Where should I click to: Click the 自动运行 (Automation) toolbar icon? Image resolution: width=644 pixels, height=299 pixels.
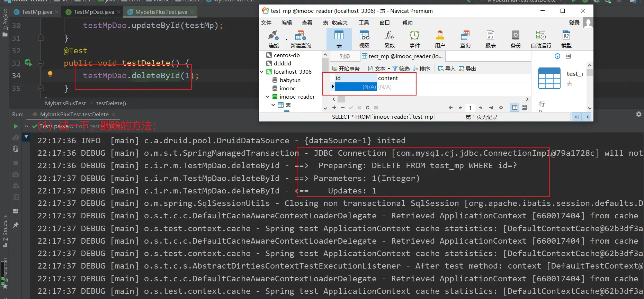541,39
